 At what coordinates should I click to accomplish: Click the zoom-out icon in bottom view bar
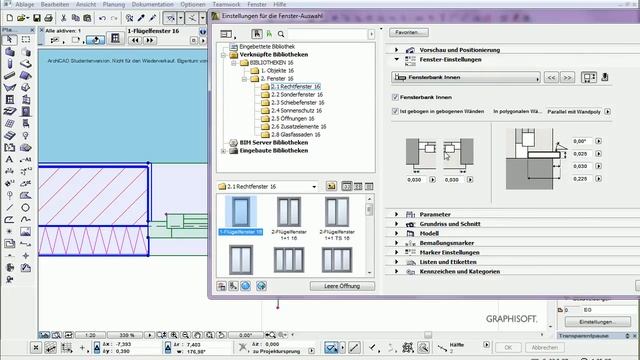point(186,335)
